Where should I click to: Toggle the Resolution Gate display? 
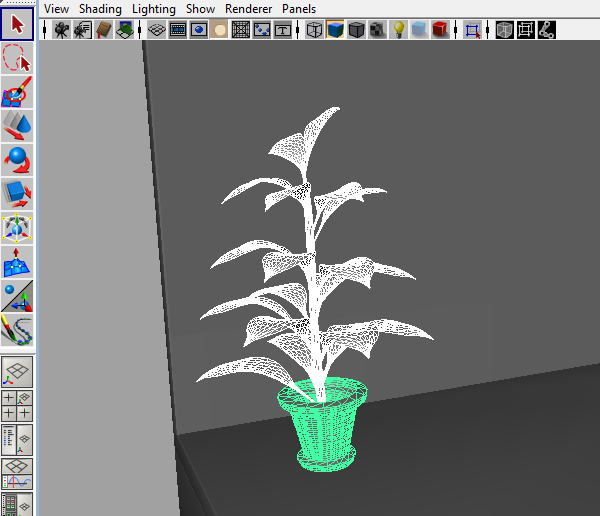point(199,29)
